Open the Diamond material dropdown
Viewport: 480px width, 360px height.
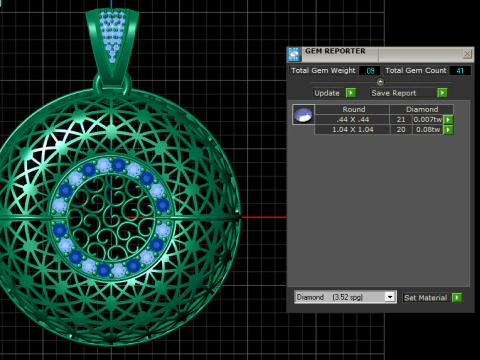(389, 297)
